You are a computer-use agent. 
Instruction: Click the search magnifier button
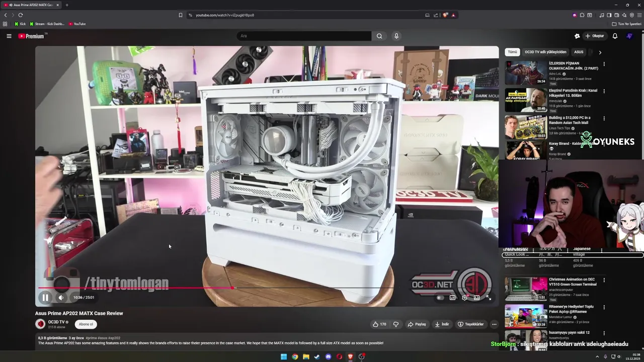tap(379, 36)
